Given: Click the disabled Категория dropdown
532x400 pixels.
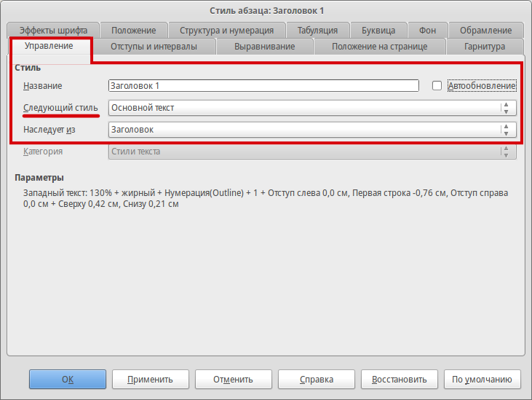Looking at the screenshot, I should pyautogui.click(x=312, y=151).
